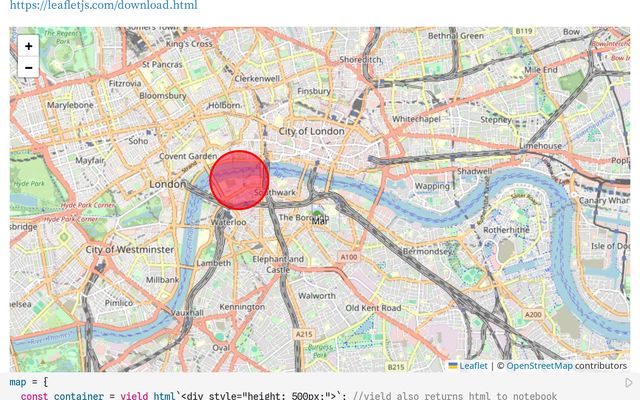
Task: Run the map cell play icon
Action: pos(629,382)
